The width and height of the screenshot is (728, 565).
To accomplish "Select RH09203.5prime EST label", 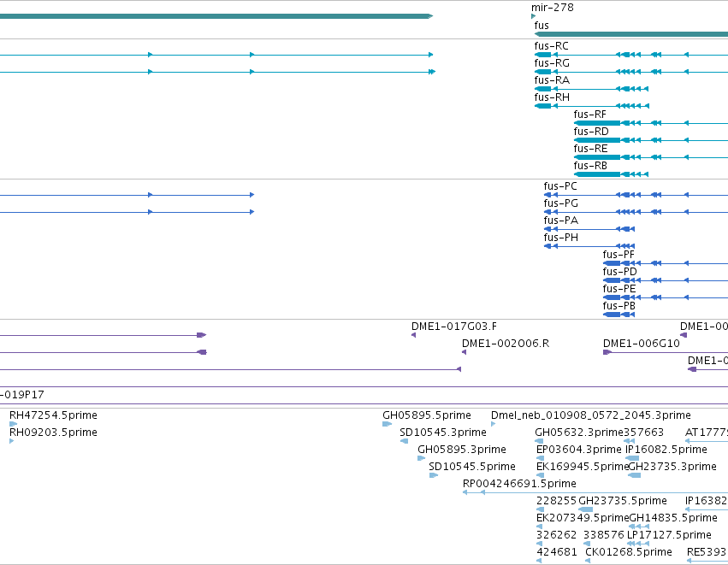I will [x=53, y=433].
